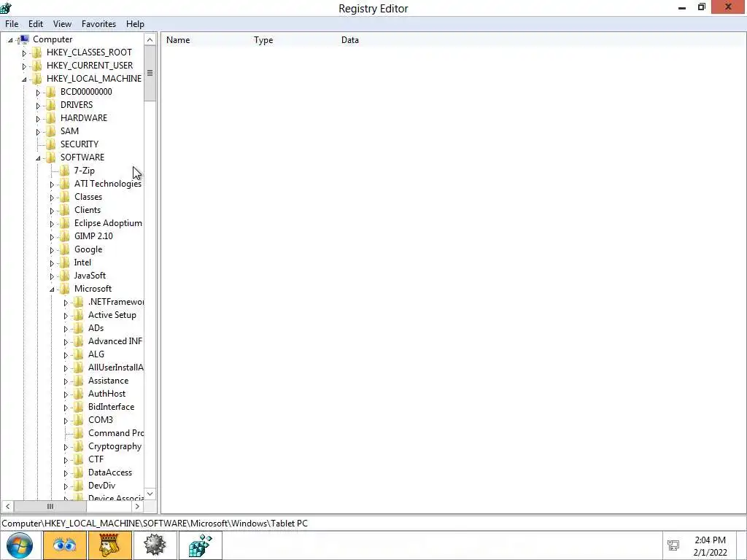Click the Data column header
Screen dimensions: 747x560
pos(350,40)
